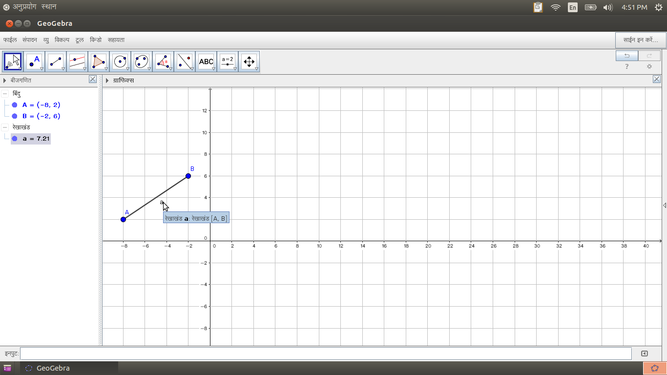Collapse the points group in algebra tree
Screen dimensions: 667x375
tap(5, 94)
